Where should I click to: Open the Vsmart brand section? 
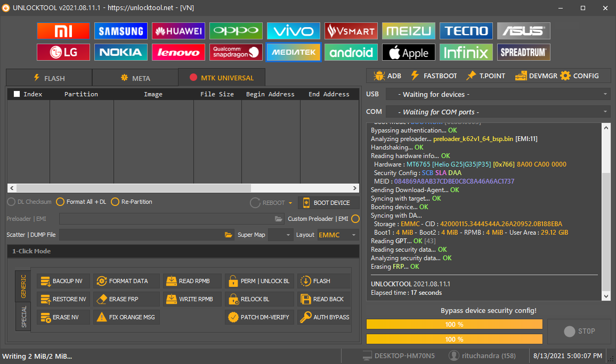pyautogui.click(x=351, y=31)
